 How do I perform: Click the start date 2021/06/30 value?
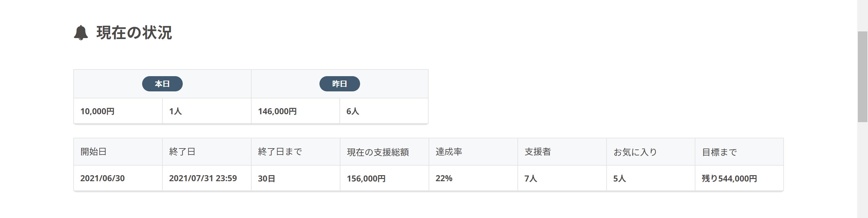pos(102,178)
